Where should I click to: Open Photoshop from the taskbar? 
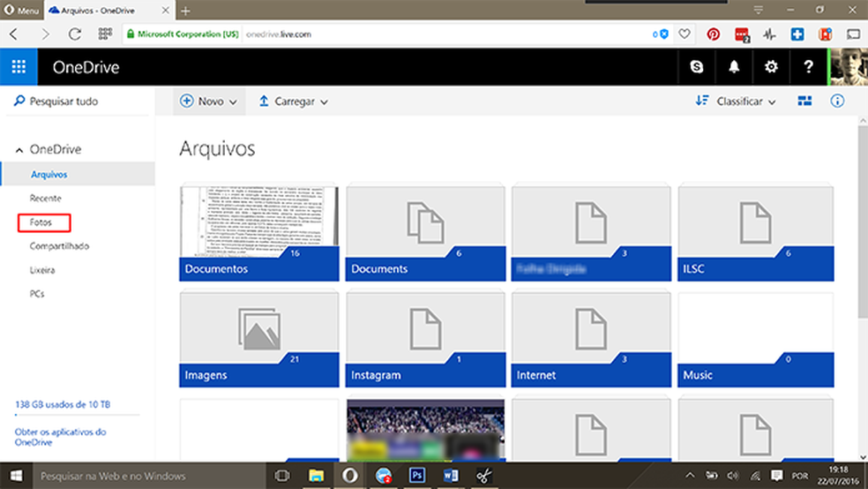tap(417, 476)
